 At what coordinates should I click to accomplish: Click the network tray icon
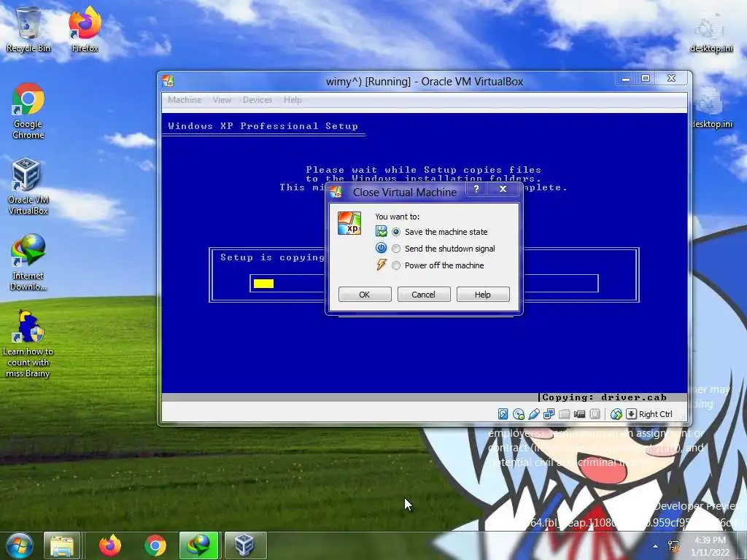[x=673, y=546]
